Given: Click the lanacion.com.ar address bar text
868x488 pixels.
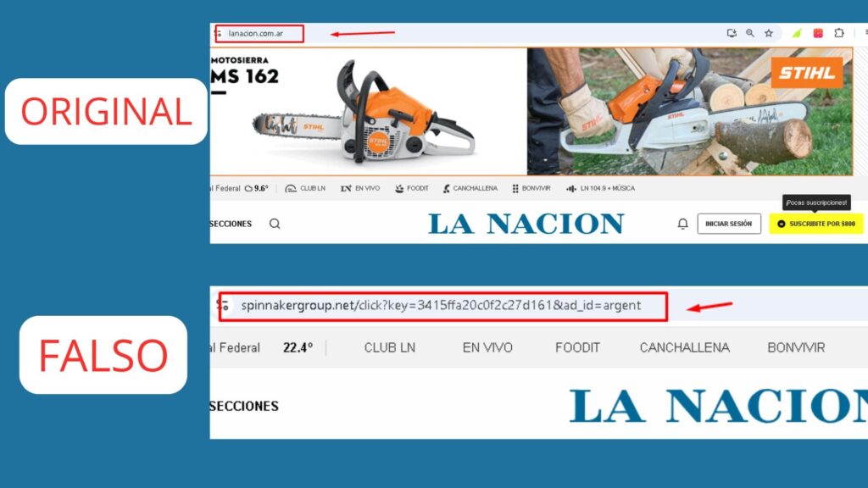Looking at the screenshot, I should coord(256,33).
